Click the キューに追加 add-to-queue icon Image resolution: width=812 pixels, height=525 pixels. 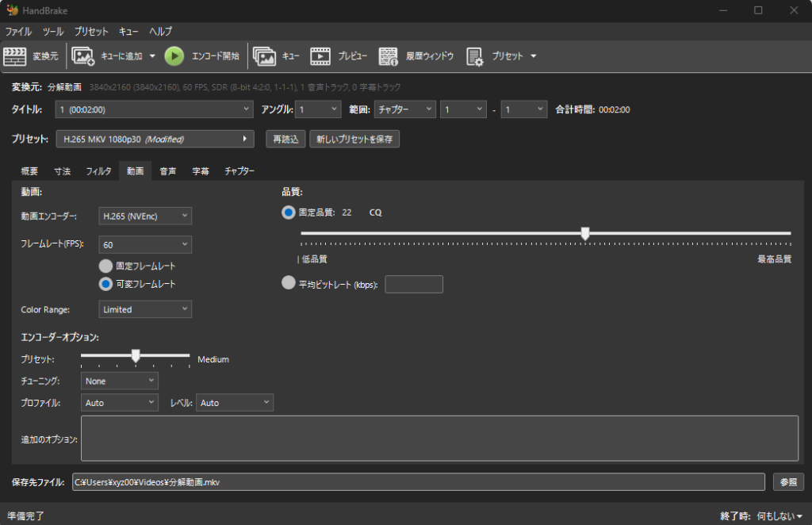[x=83, y=56]
